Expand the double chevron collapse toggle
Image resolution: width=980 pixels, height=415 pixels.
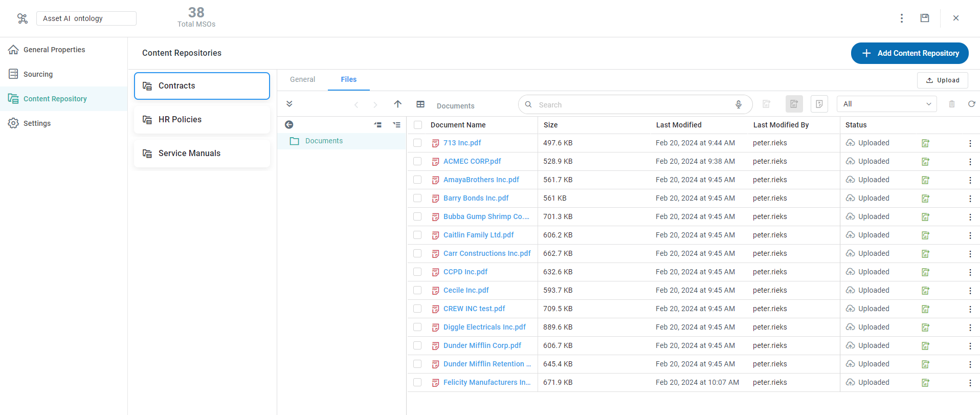289,104
